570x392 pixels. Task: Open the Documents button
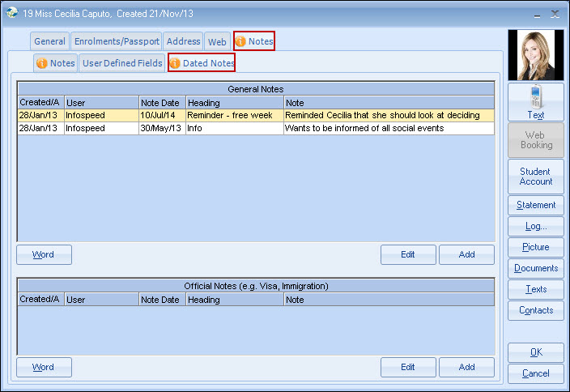[x=535, y=268]
